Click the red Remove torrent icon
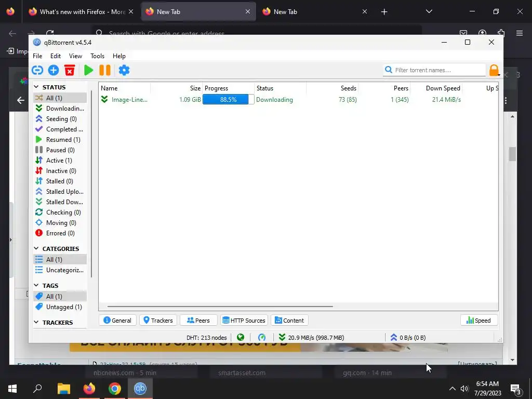 pos(70,70)
